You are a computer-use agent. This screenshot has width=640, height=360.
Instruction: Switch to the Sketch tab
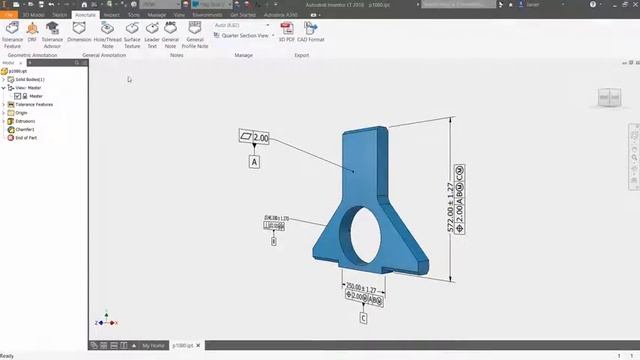point(60,15)
